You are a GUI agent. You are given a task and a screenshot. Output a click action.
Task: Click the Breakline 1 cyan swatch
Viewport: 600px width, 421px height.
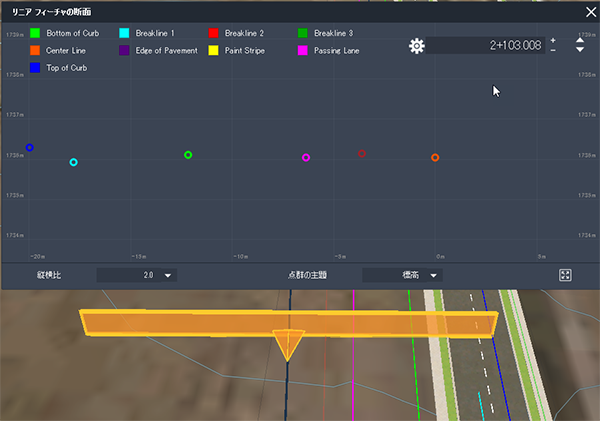(x=124, y=33)
